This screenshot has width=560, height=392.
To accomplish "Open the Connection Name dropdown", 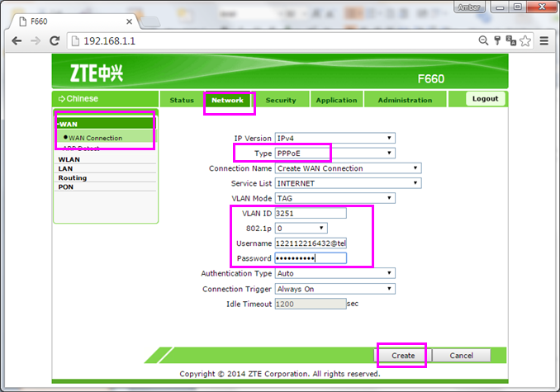I will coord(349,168).
